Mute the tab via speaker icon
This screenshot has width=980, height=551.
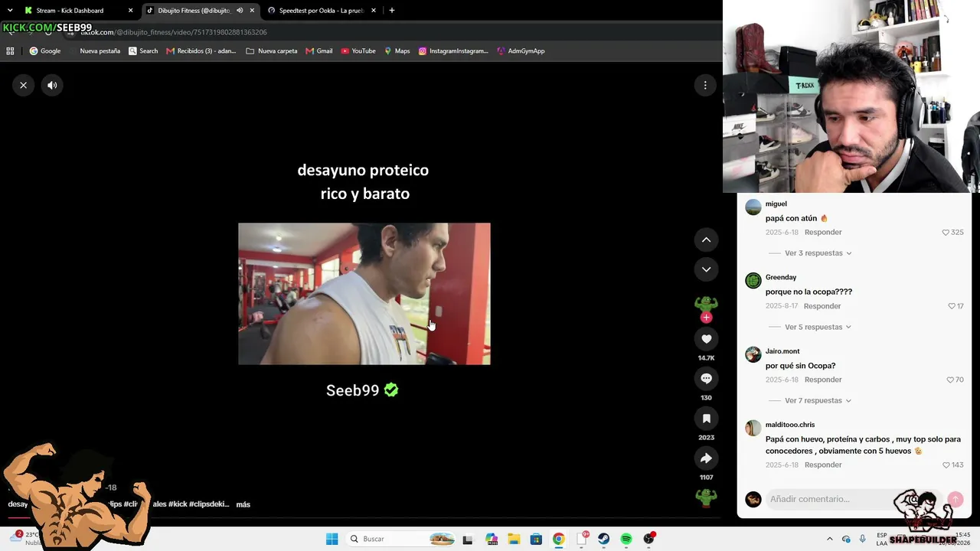pyautogui.click(x=240, y=11)
